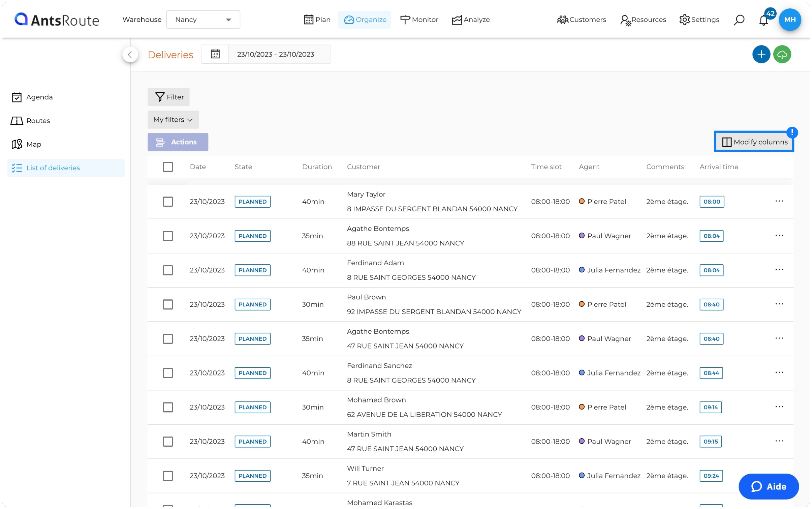This screenshot has height=509, width=812.
Task: Open more options for Agathe Bontemps 47 Rue row
Action: pyautogui.click(x=779, y=338)
